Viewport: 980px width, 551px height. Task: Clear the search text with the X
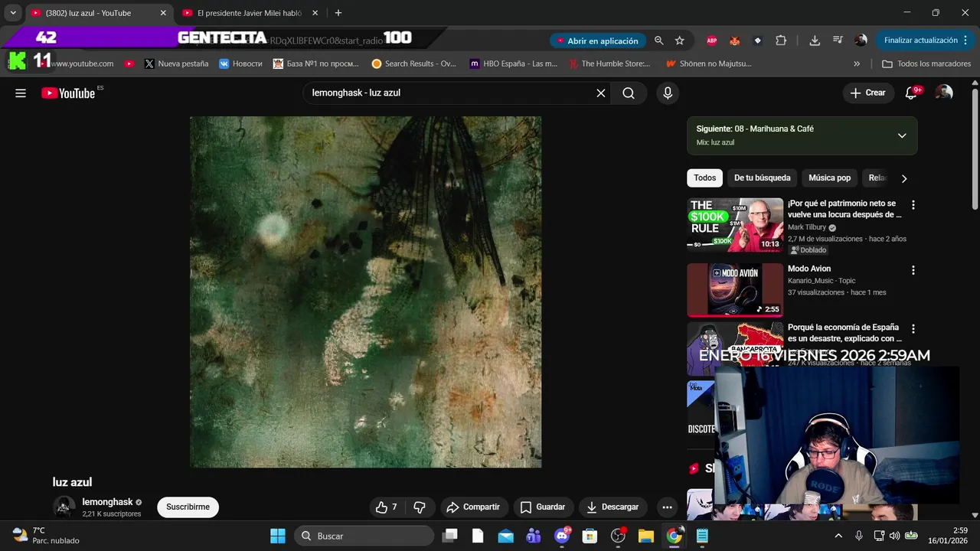pos(601,93)
